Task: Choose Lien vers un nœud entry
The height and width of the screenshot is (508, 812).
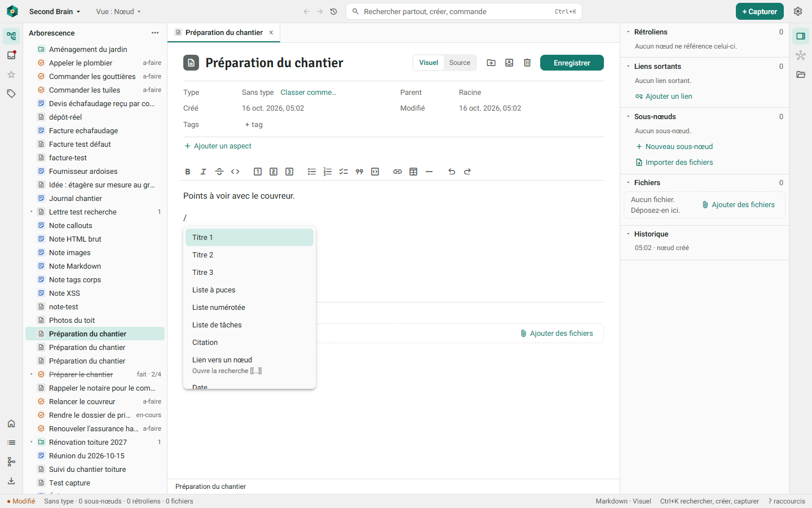Action: (x=249, y=365)
